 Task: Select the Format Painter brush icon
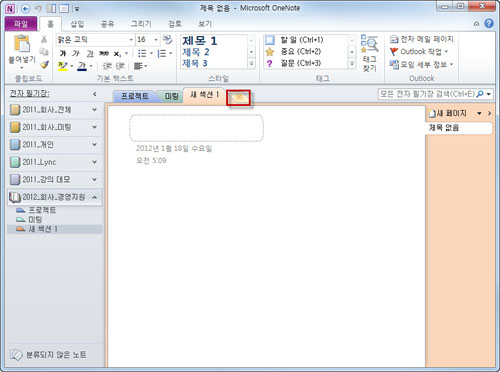click(x=44, y=64)
